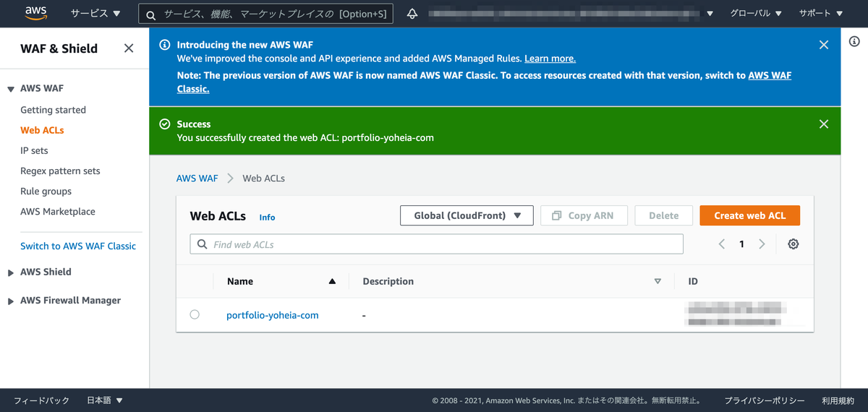Select Web ACLs in sidebar
This screenshot has height=412, width=868.
[42, 130]
